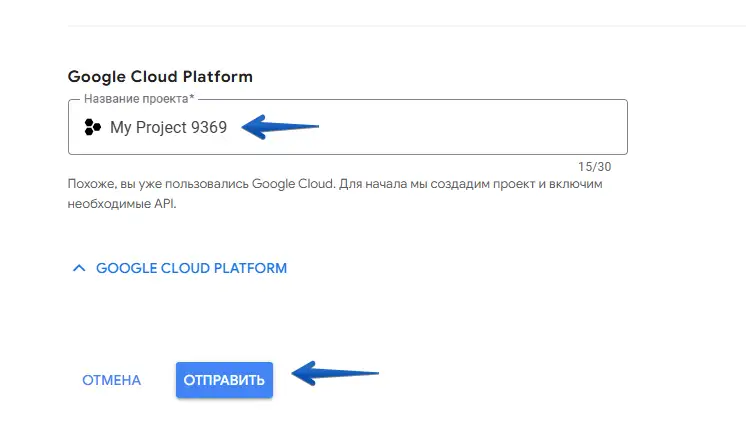Click 'Google Cloud' words inside helper text
Screen dimensions: 746x429
pyautogui.click(x=292, y=184)
